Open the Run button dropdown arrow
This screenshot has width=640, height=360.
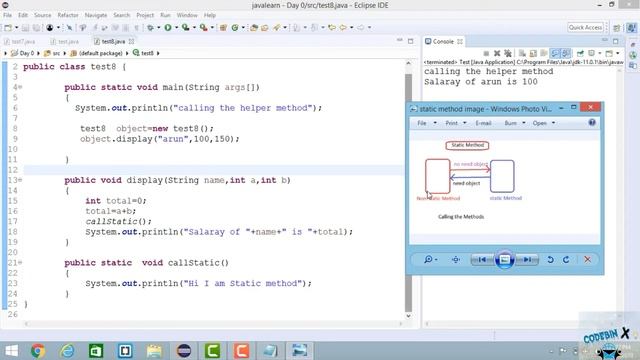tap(176, 28)
